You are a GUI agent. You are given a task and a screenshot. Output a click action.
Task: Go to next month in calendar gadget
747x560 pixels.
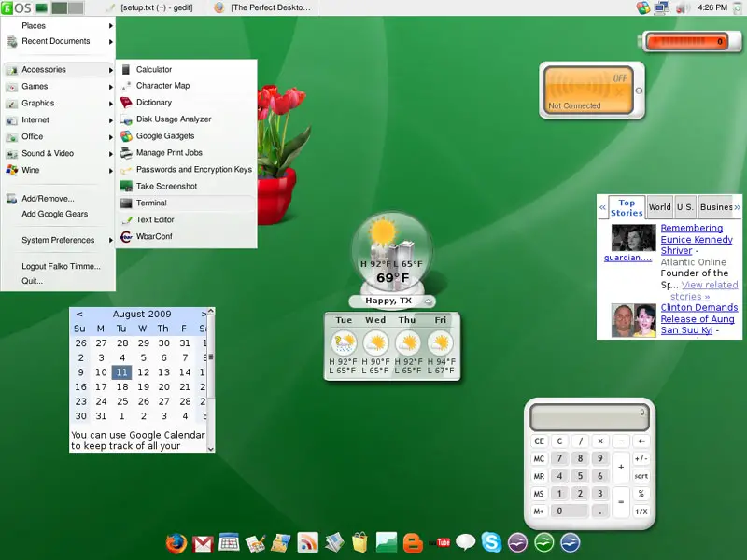[x=204, y=315]
